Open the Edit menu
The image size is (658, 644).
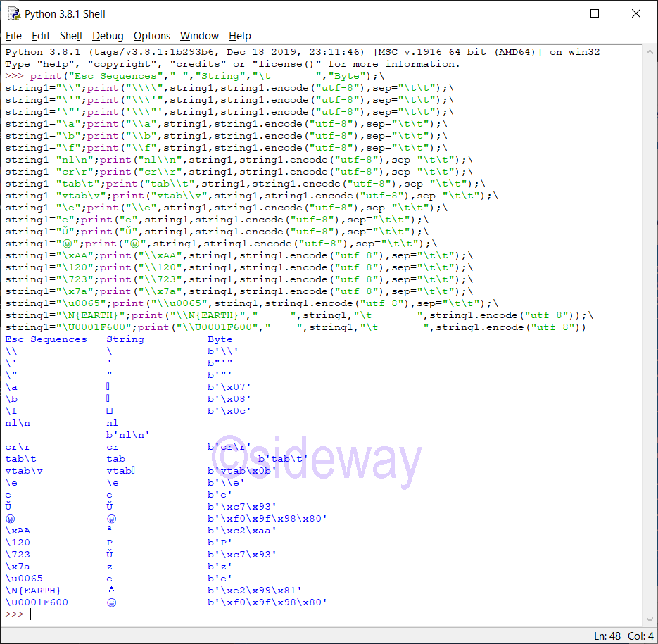pyautogui.click(x=41, y=36)
